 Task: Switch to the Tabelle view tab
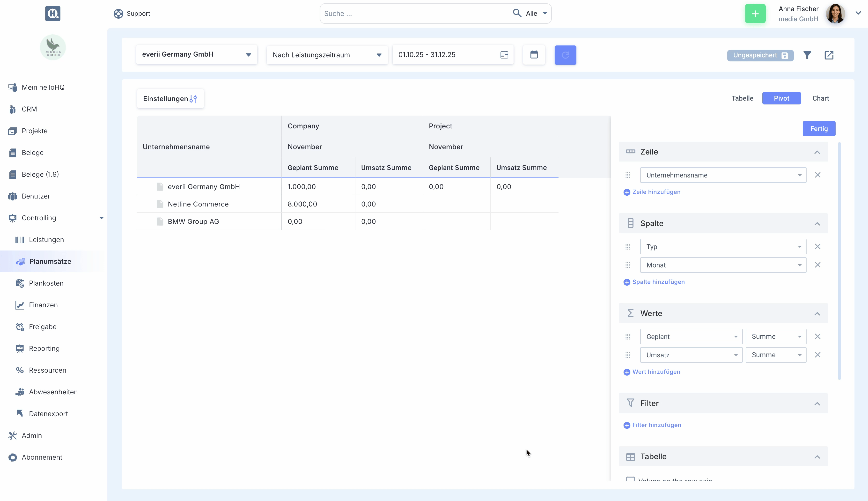click(742, 98)
